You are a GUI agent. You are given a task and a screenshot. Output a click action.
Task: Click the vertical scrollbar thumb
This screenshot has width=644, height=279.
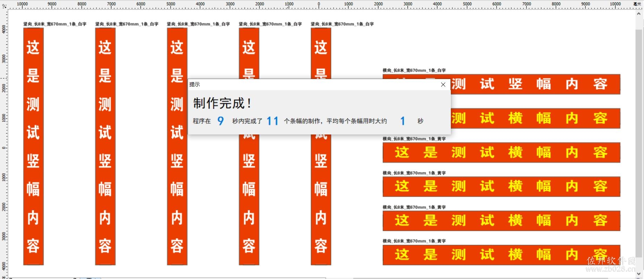click(639, 144)
